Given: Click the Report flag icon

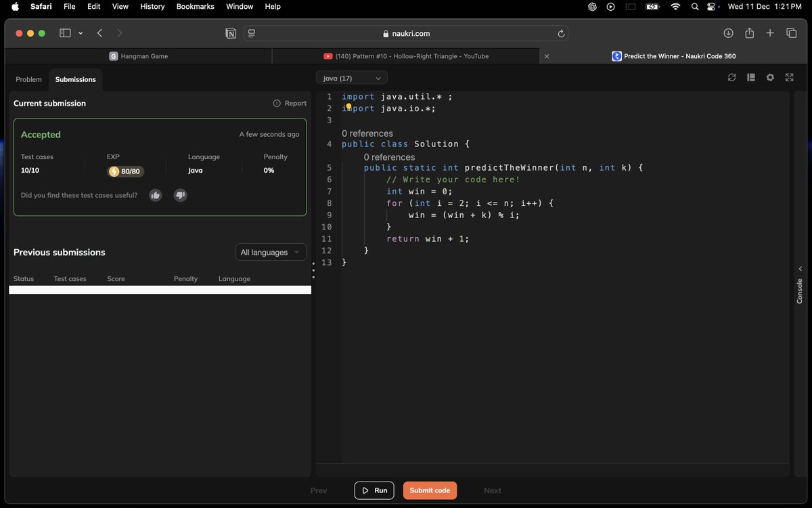Looking at the screenshot, I should point(277,103).
